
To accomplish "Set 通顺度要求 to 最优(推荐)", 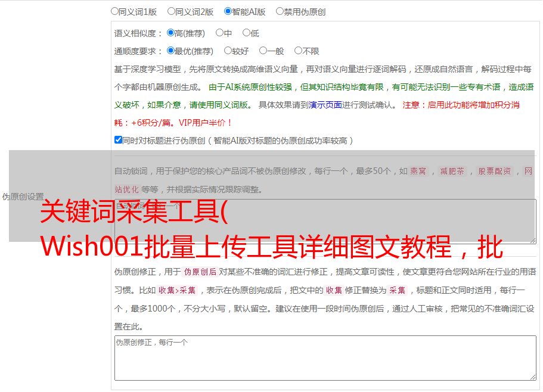I will [x=171, y=51].
